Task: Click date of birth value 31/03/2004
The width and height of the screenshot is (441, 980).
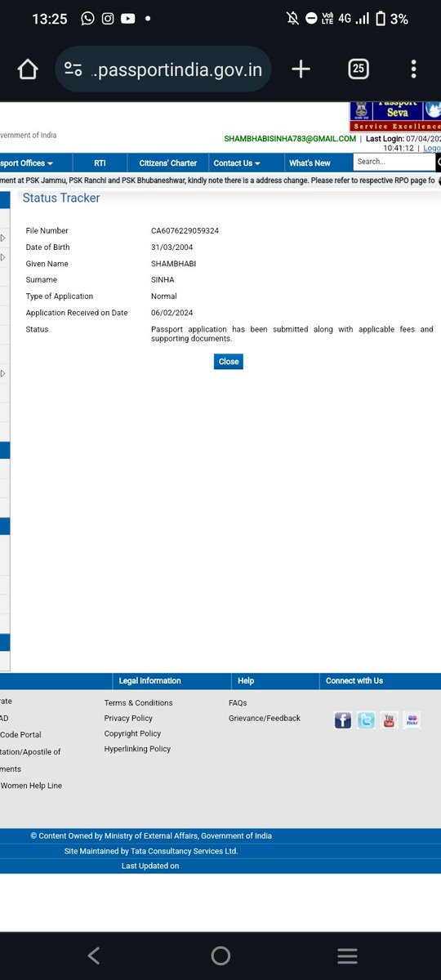Action: [x=172, y=247]
